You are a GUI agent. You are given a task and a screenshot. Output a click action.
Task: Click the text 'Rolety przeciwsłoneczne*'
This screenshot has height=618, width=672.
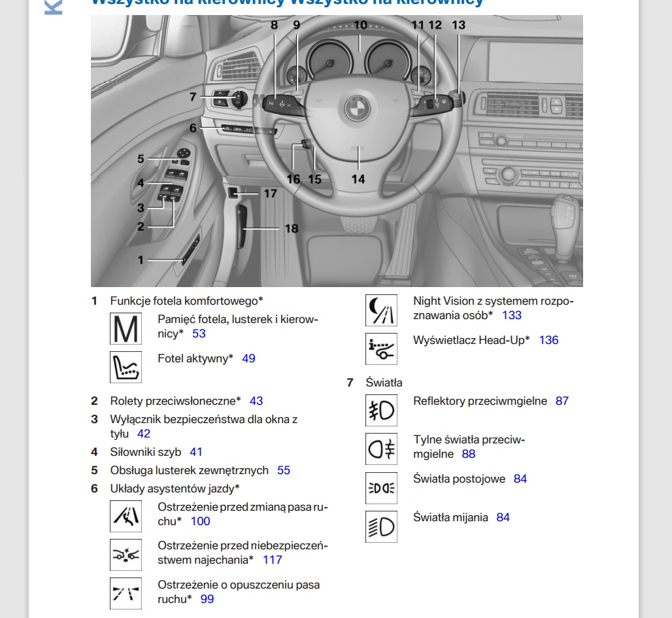click(x=175, y=401)
